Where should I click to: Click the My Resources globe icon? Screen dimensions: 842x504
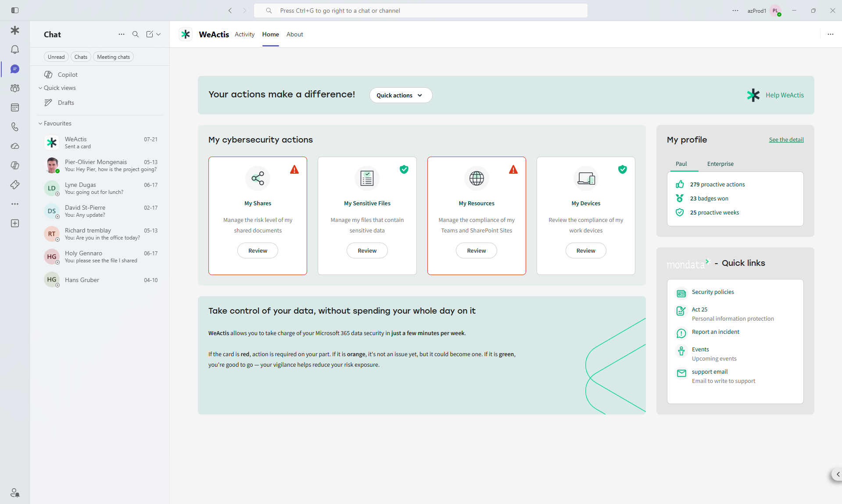point(477,178)
